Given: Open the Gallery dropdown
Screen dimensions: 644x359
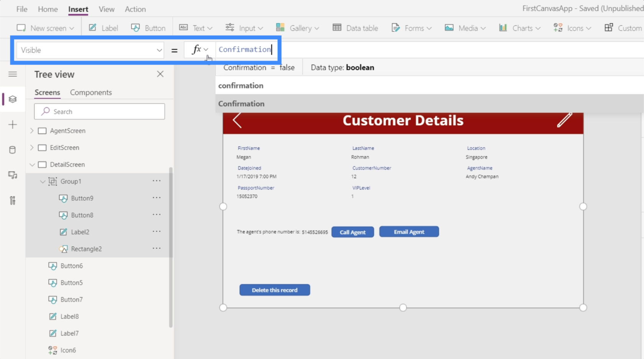Looking at the screenshot, I should tap(297, 28).
